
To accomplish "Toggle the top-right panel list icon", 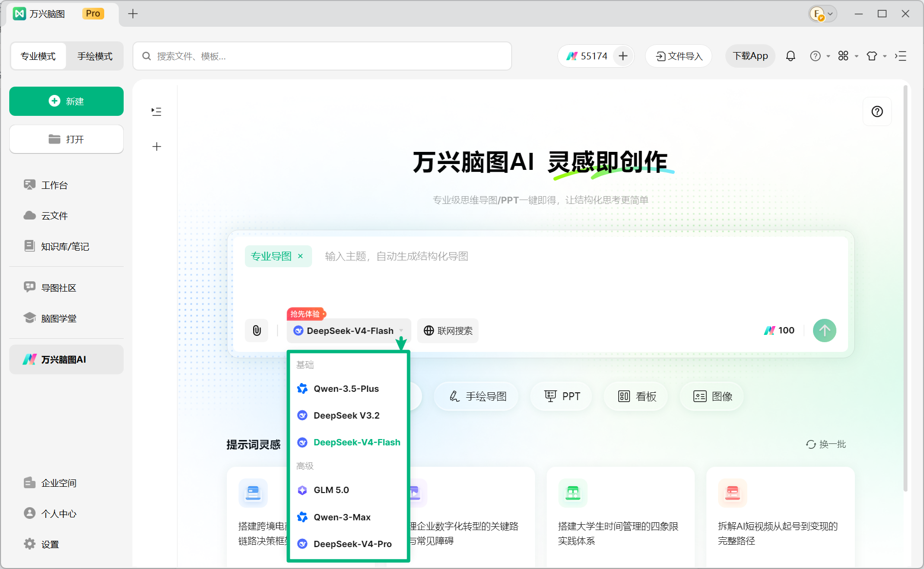I will 901,56.
